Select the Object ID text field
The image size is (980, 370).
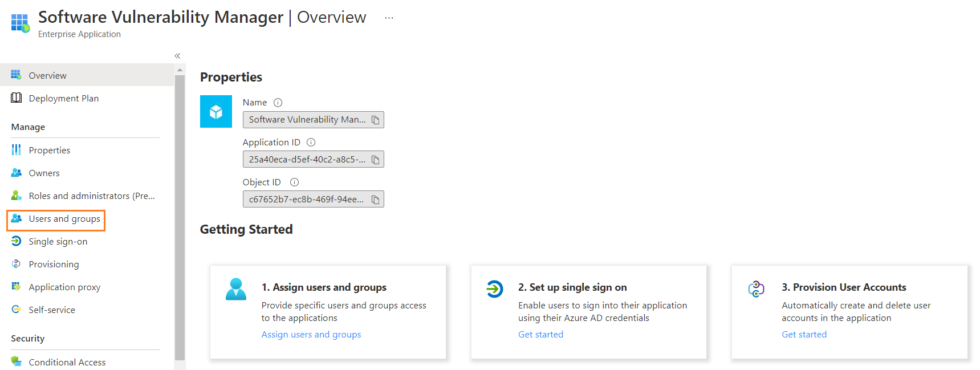(306, 200)
